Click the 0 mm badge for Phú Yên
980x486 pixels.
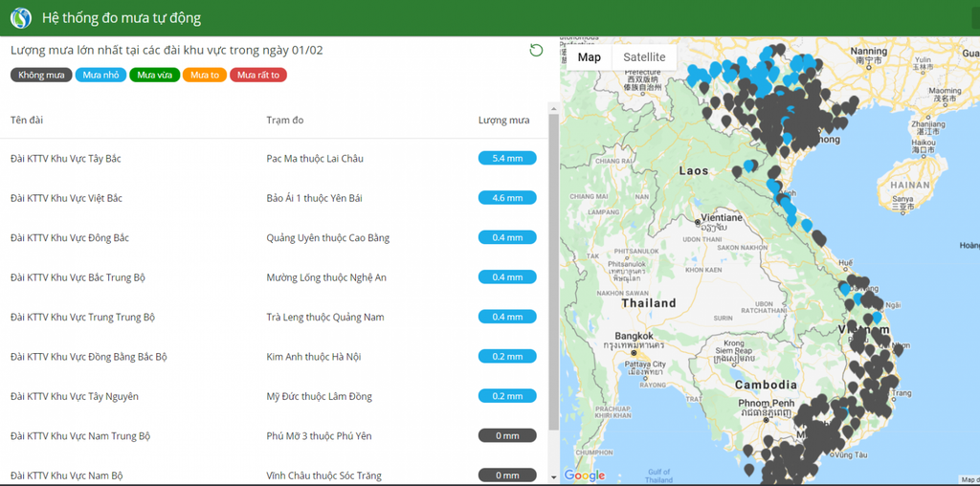(x=507, y=435)
